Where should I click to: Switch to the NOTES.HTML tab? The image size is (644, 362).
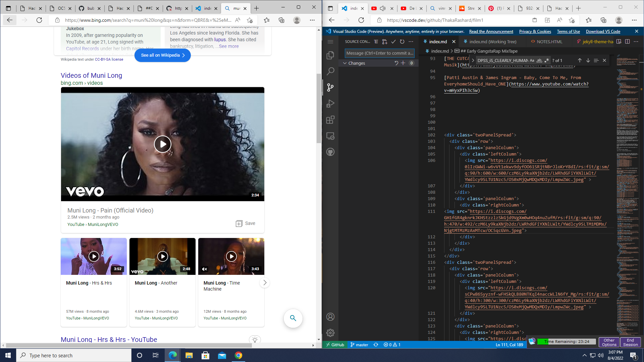[x=549, y=42]
